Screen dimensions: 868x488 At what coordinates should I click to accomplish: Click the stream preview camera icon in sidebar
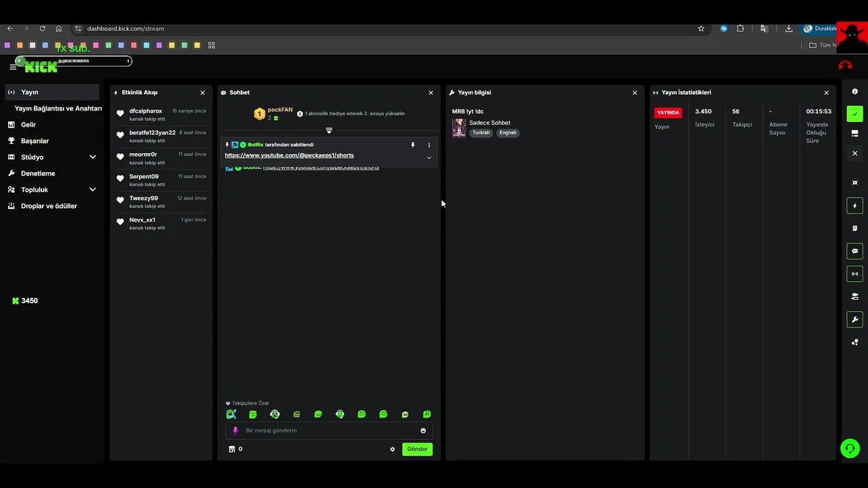pos(854,183)
